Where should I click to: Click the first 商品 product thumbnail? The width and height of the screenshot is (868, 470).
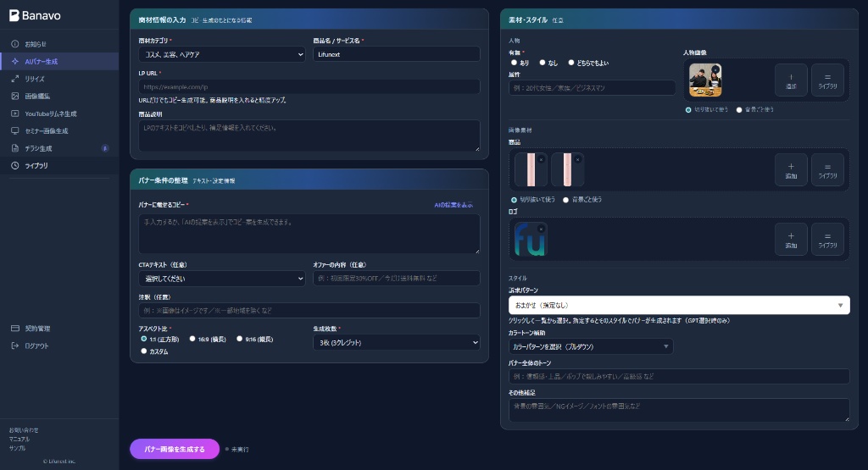(x=531, y=169)
